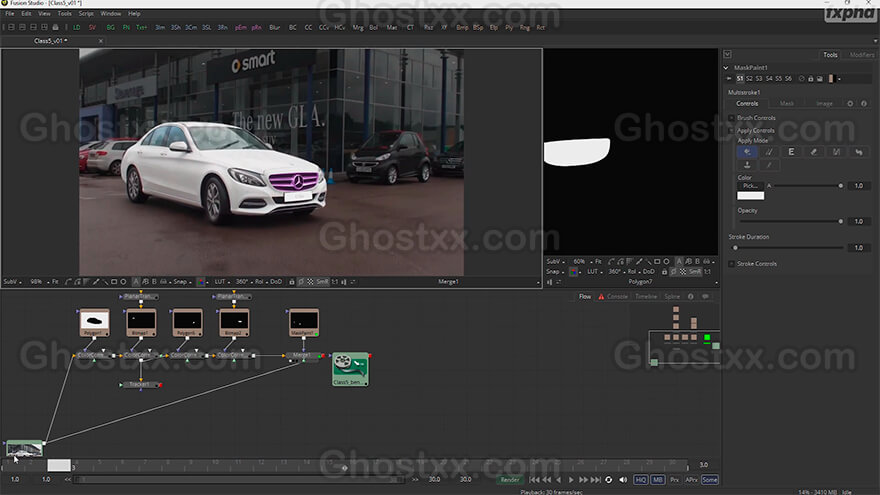880x495 pixels.
Task: Lock the MaskPaint1 tool controls
Action: point(810,79)
